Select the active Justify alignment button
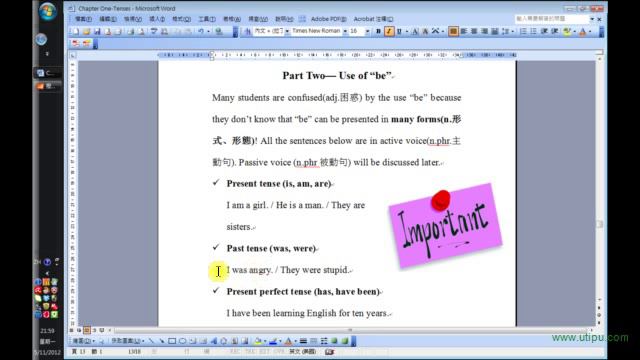The width and height of the screenshot is (640, 360). (453, 31)
